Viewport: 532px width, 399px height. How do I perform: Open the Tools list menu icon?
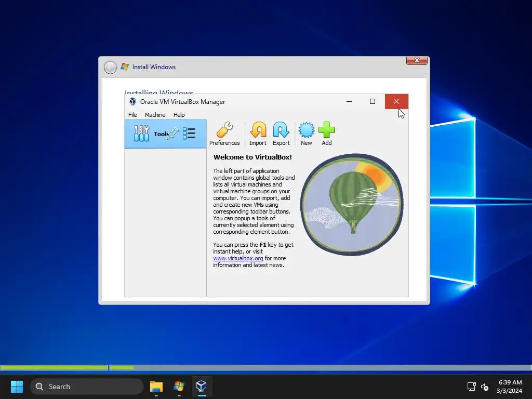point(189,134)
